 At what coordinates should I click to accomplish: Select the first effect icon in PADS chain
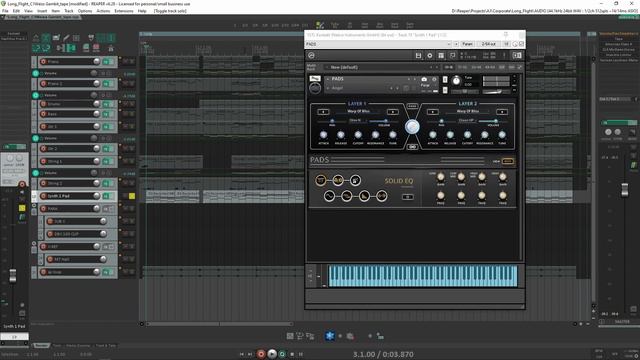321,180
